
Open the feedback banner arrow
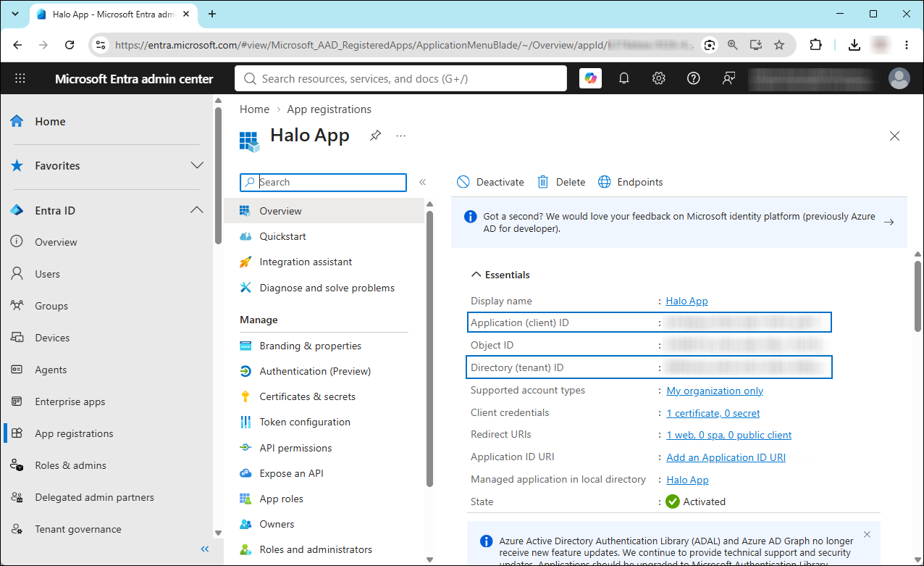(x=889, y=222)
